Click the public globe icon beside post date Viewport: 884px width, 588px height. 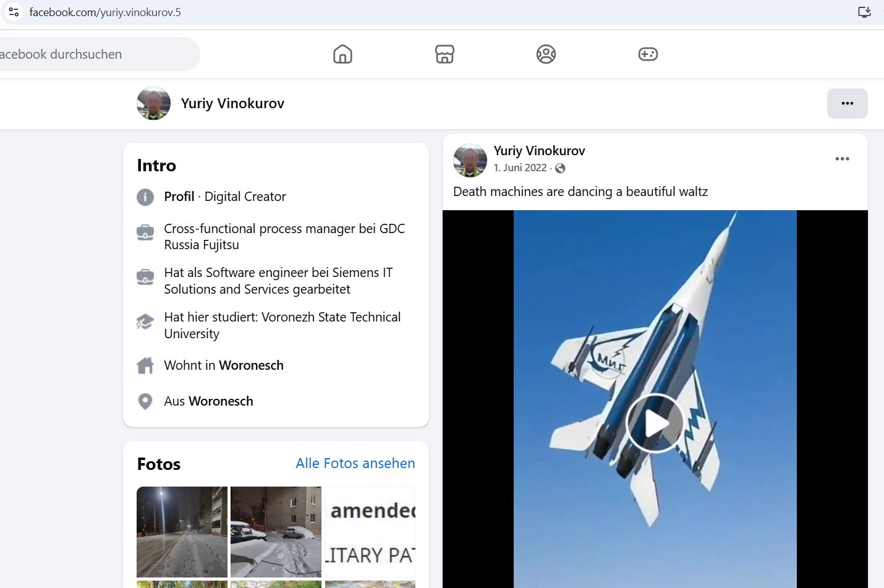coord(560,168)
